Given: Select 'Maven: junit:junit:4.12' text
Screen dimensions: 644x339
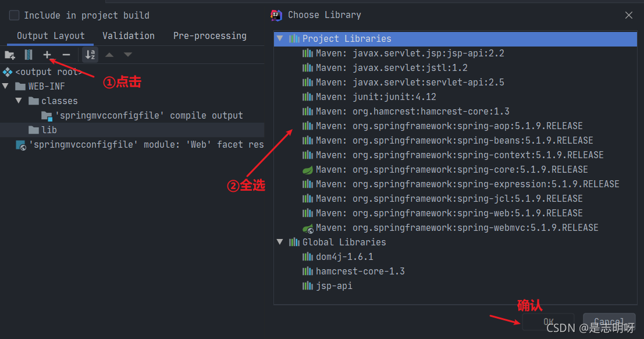Looking at the screenshot, I should coord(376,97).
